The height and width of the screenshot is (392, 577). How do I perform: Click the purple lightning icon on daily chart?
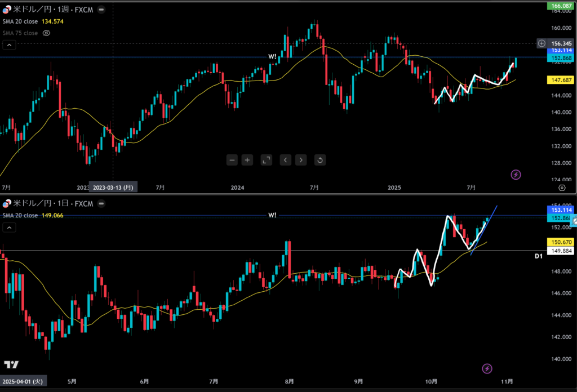coord(487,368)
